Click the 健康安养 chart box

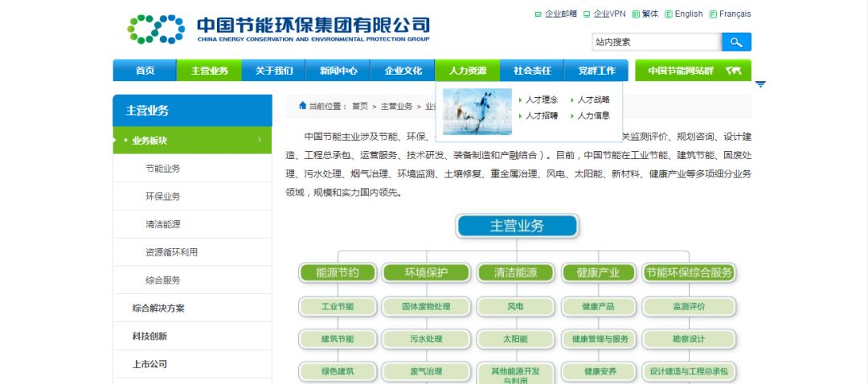click(x=598, y=372)
